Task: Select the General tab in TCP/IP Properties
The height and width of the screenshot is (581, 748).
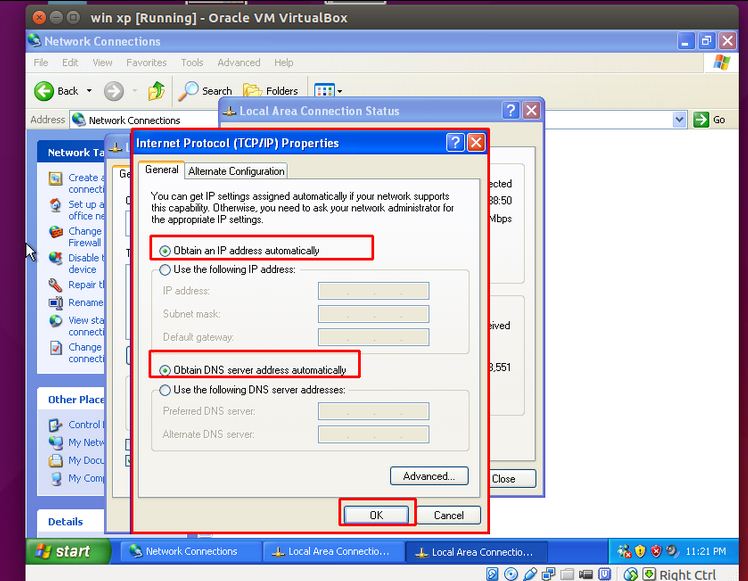Action: [x=162, y=170]
